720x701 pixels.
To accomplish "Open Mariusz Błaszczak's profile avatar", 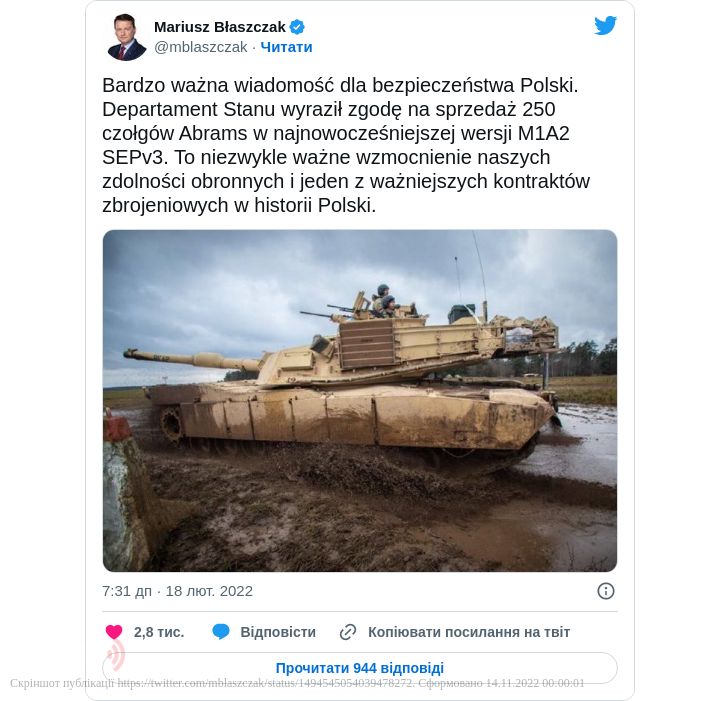I will click(127, 37).
